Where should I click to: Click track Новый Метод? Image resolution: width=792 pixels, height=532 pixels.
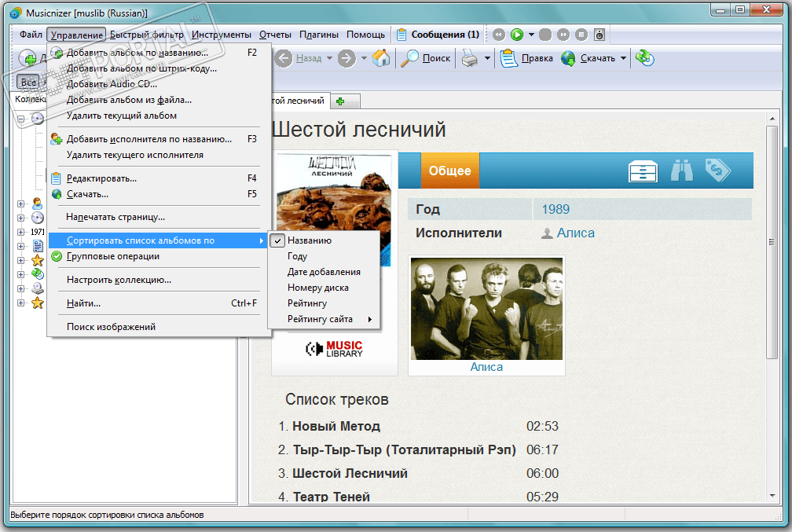point(336,426)
